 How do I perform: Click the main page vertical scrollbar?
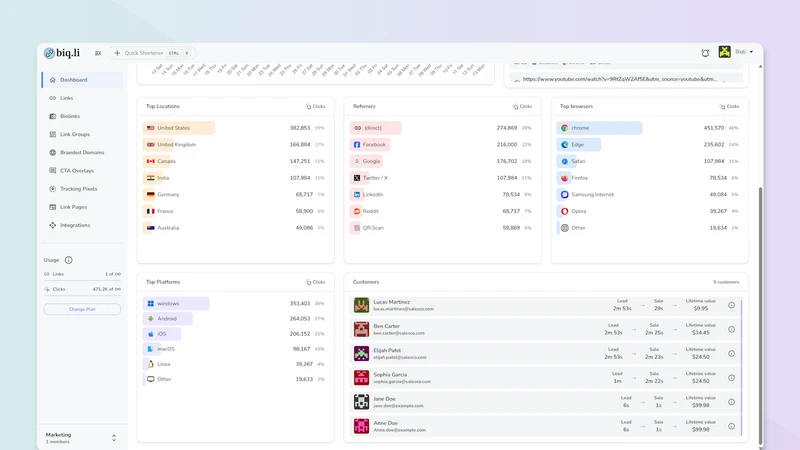coord(760,316)
